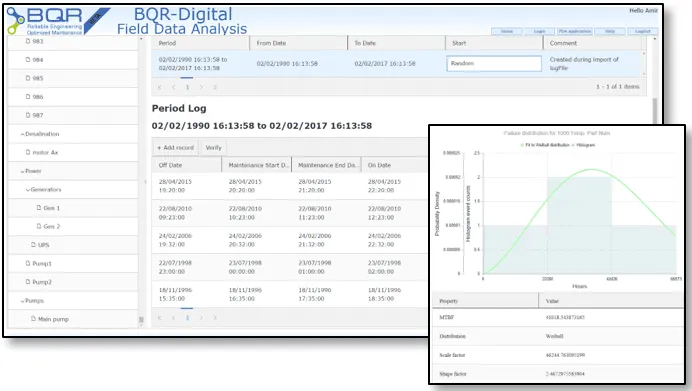
Task: Select the MTBF property row
Action: pos(558,317)
